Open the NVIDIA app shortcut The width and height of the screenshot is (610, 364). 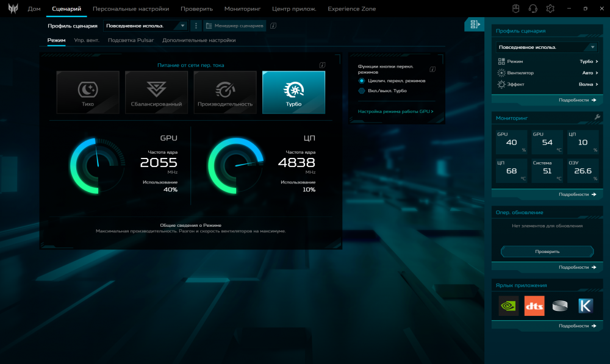509,305
